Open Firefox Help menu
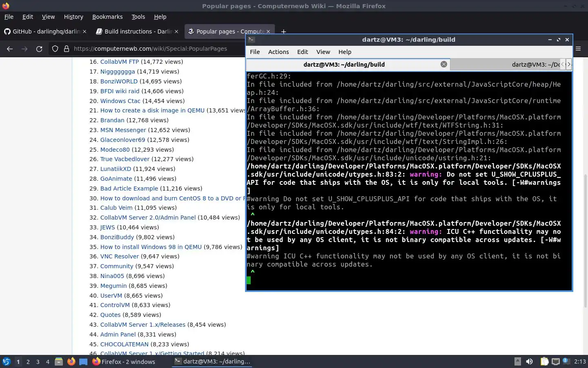Image resolution: width=588 pixels, height=368 pixels. click(x=160, y=17)
